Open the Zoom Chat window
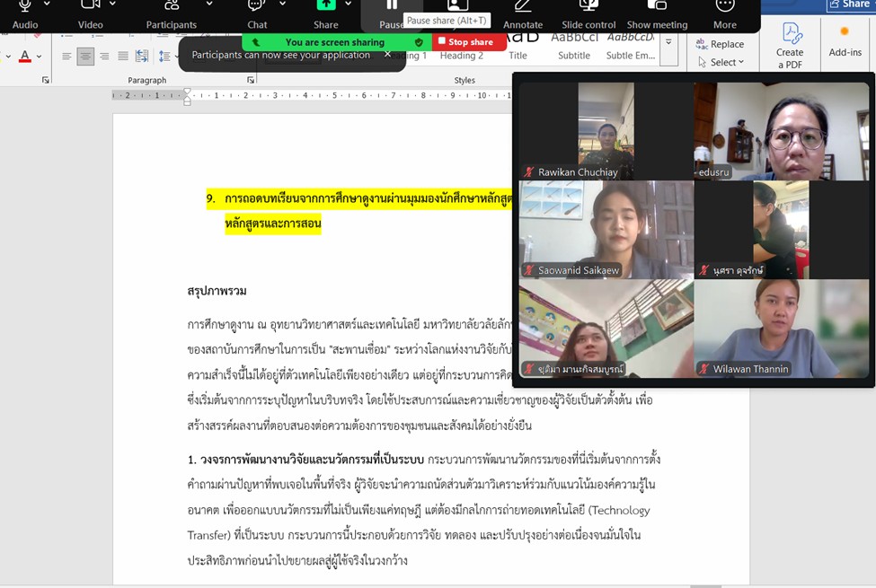Screen dimensions: 876x588 click(257, 7)
